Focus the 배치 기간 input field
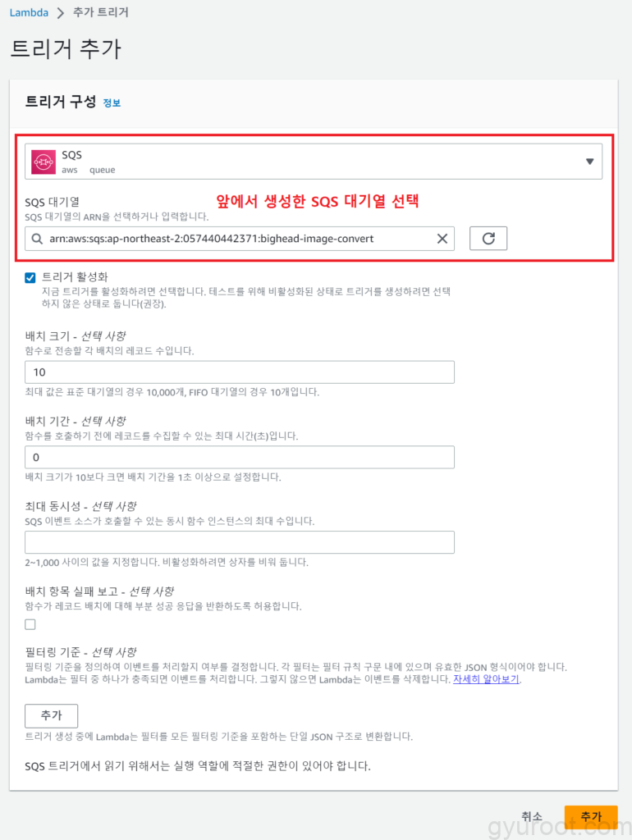The height and width of the screenshot is (840, 632). [240, 457]
